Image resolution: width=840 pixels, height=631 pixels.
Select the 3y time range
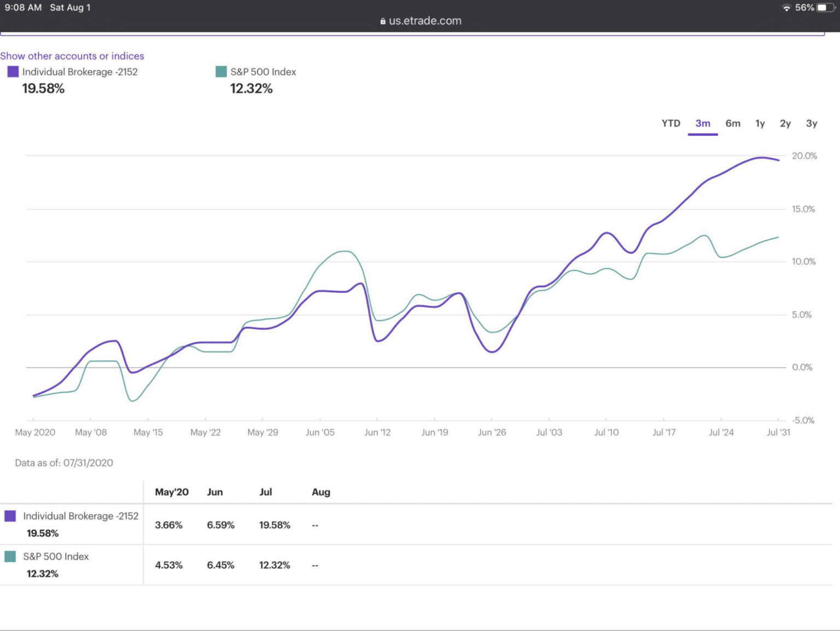click(x=812, y=123)
